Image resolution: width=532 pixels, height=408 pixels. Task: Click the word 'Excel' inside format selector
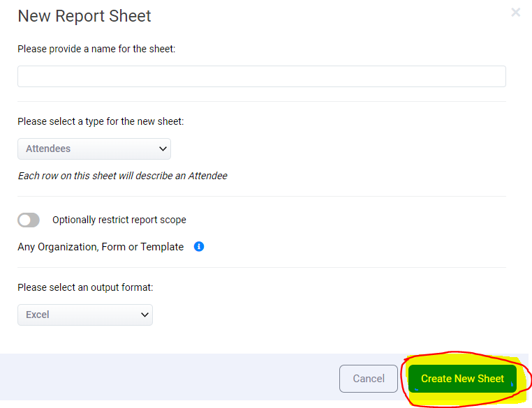click(38, 315)
